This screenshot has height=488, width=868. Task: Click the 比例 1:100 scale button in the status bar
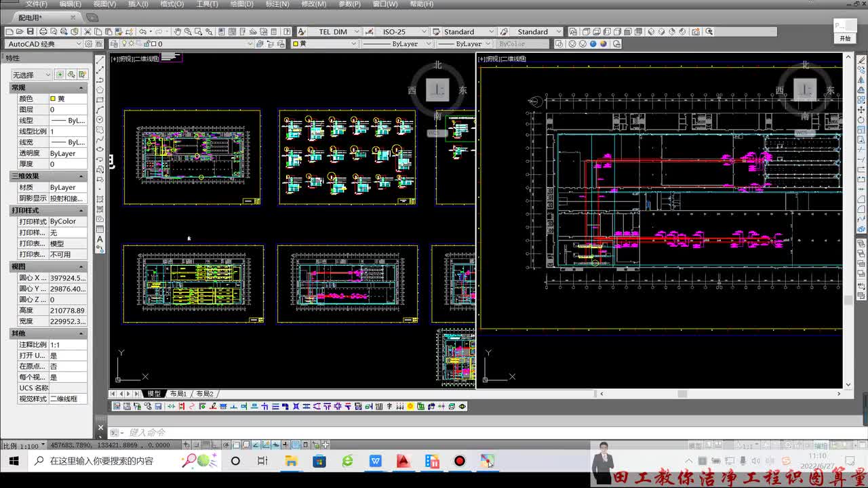pyautogui.click(x=22, y=445)
